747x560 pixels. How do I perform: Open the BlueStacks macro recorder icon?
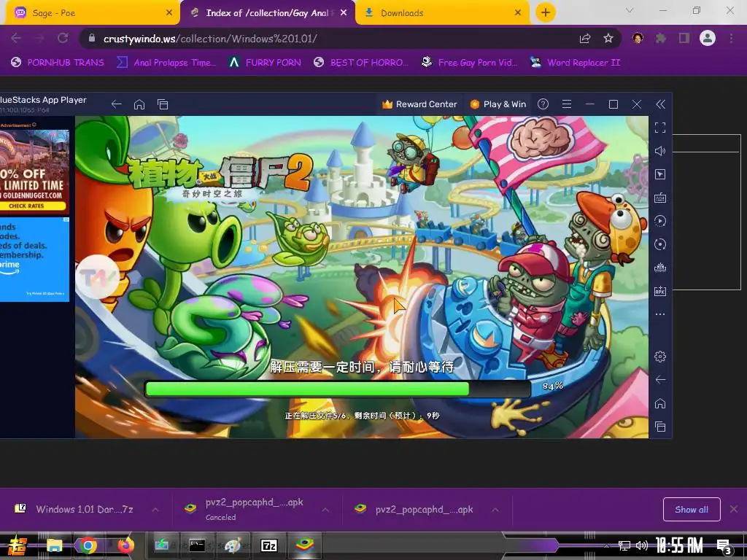(x=659, y=221)
